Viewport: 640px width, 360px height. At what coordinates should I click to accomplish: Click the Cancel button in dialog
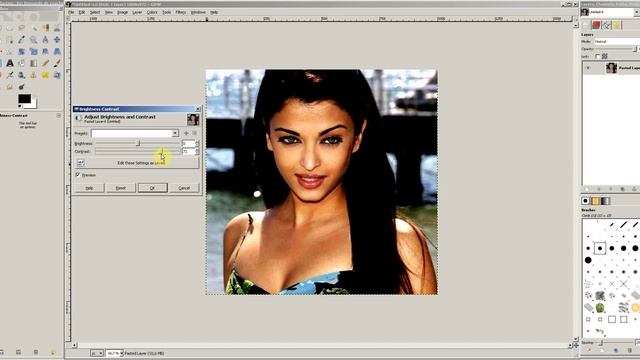(184, 188)
